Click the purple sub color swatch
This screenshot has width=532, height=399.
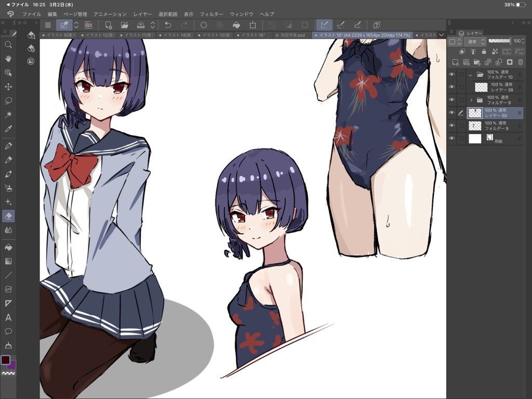point(12,365)
